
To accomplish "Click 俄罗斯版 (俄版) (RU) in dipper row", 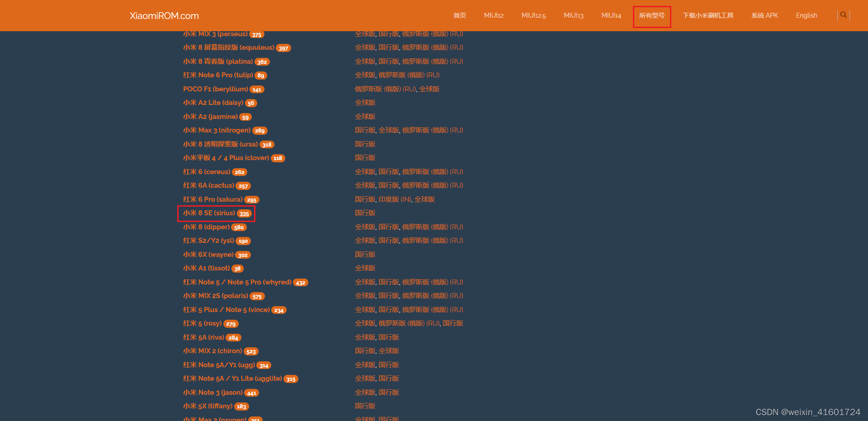I will point(433,227).
